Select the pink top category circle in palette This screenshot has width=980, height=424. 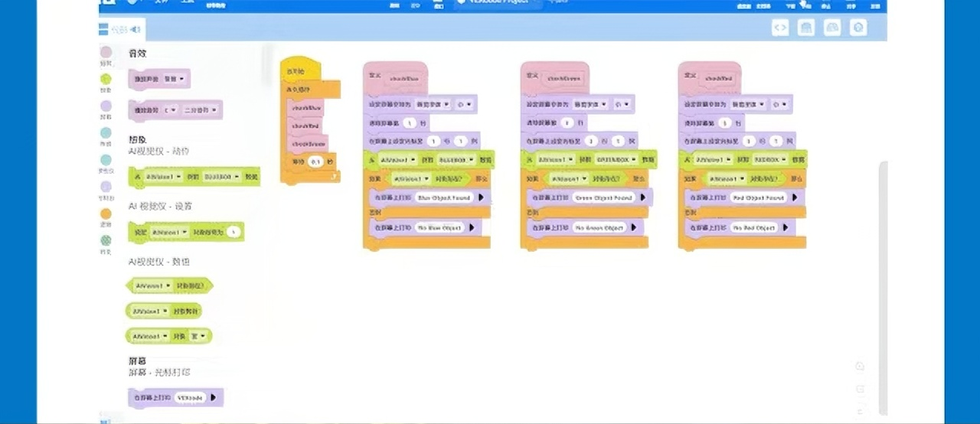[106, 53]
